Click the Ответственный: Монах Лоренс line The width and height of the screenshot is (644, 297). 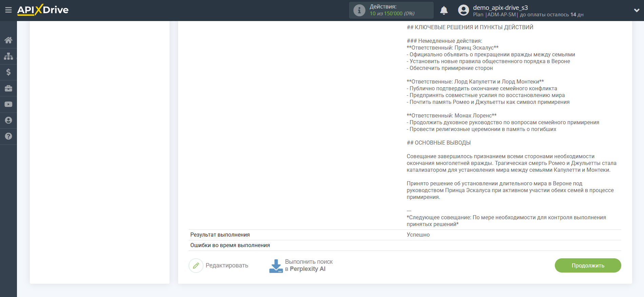pyautogui.click(x=451, y=116)
